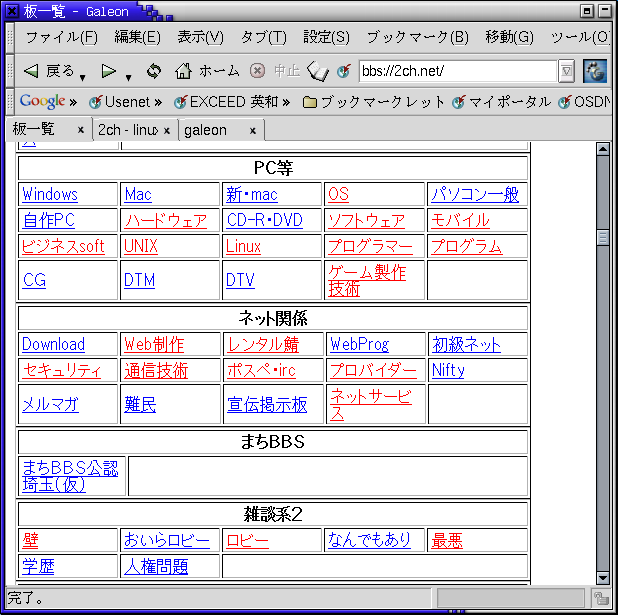Open the forward history dropdown arrow
The height and width of the screenshot is (615, 618).
click(x=129, y=77)
